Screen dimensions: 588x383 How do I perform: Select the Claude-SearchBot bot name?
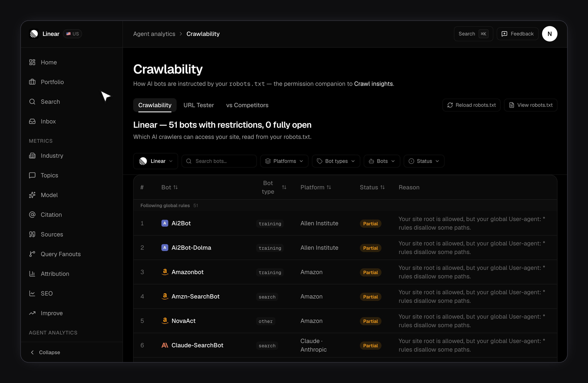197,345
